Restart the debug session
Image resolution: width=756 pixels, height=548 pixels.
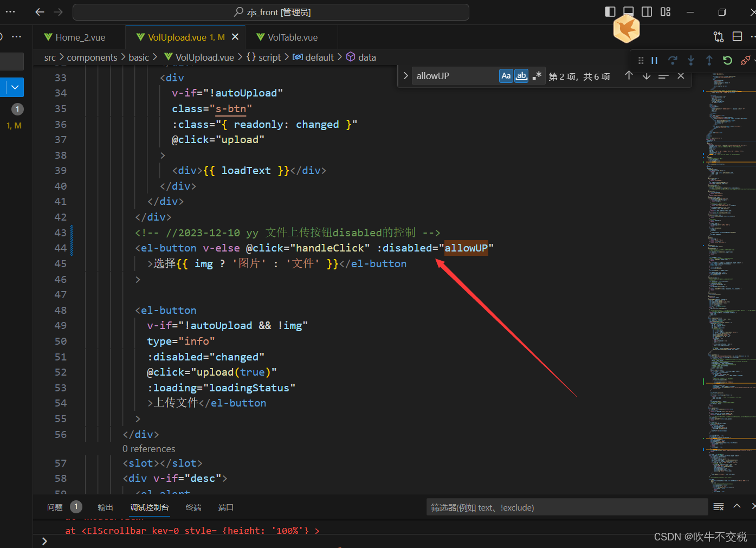[727, 60]
